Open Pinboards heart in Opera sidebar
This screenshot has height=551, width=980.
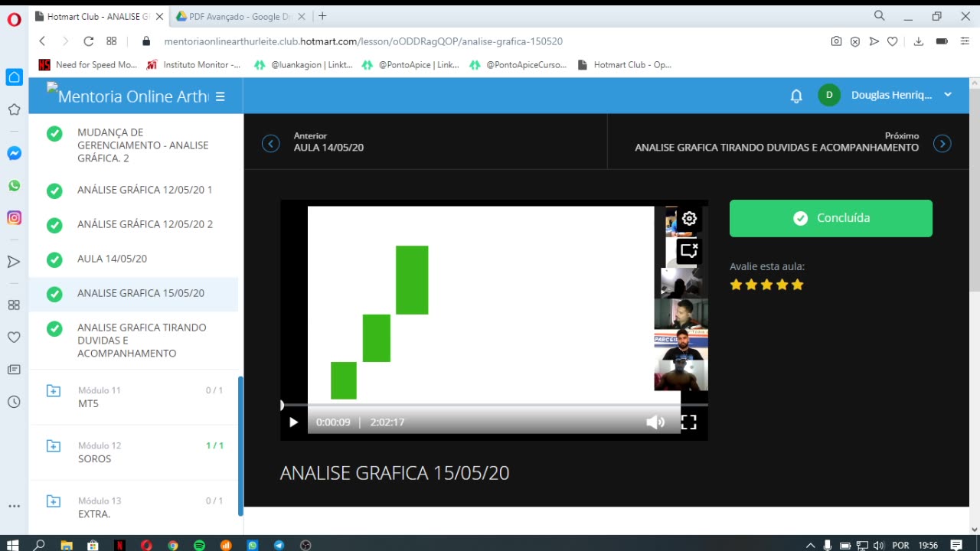[14, 337]
